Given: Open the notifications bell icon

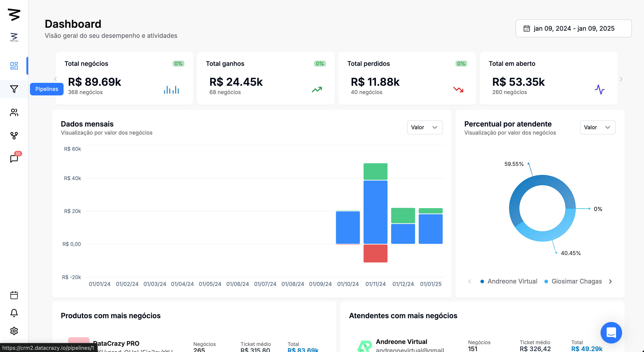Looking at the screenshot, I should tap(14, 313).
